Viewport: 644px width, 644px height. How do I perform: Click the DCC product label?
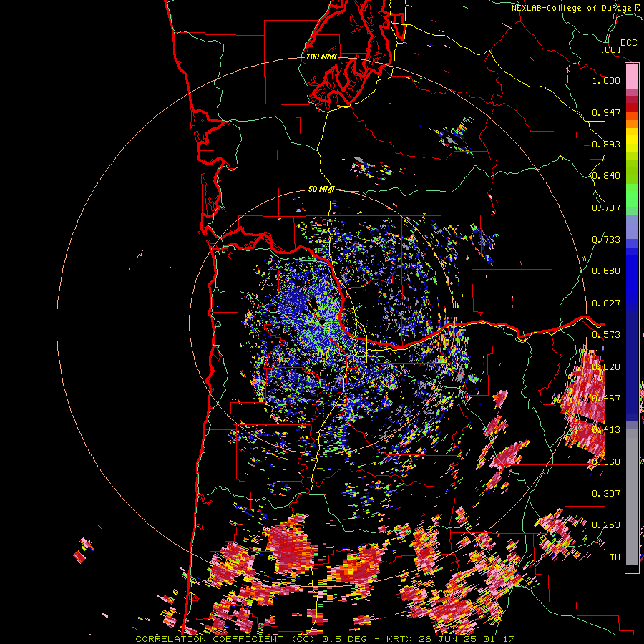pos(628,43)
